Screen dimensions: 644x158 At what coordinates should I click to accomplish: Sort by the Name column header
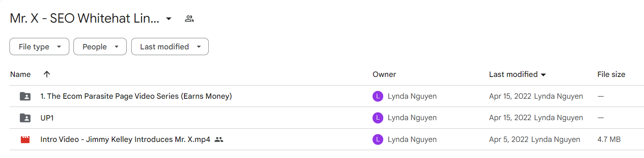(20, 74)
